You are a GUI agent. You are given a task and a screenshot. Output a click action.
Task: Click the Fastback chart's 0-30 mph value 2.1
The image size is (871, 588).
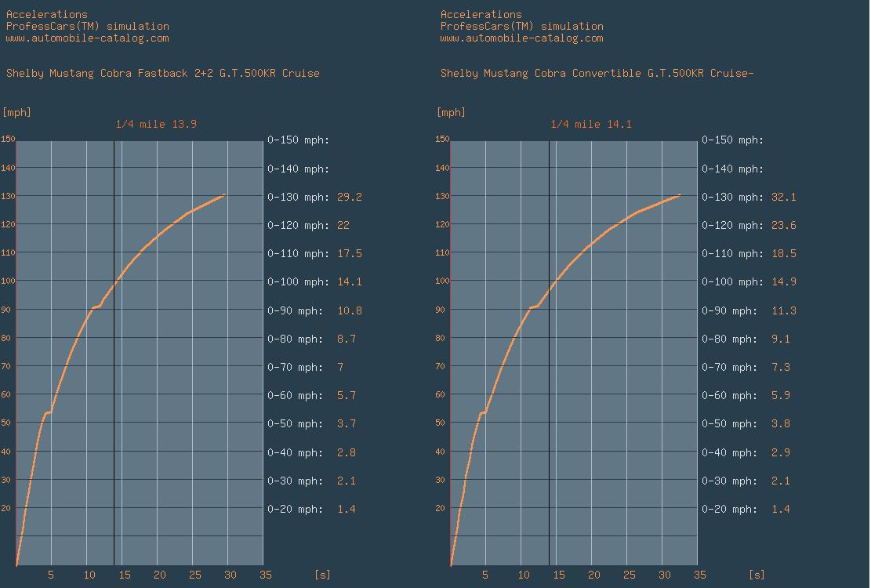click(x=347, y=481)
